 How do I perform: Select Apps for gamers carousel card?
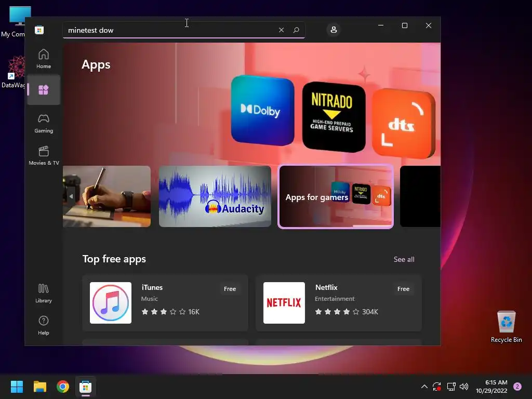(x=336, y=196)
